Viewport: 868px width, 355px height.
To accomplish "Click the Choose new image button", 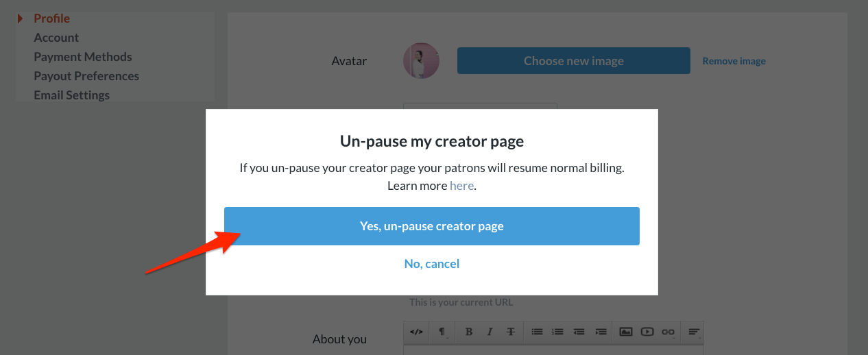I will click(574, 61).
